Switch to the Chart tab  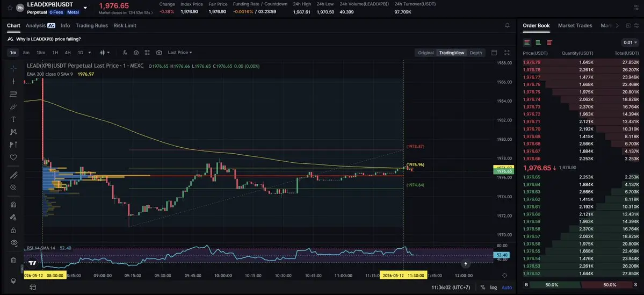[13, 25]
